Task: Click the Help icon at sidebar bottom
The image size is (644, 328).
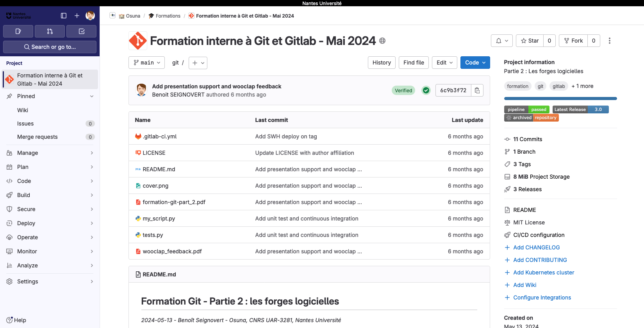Action: (10, 320)
